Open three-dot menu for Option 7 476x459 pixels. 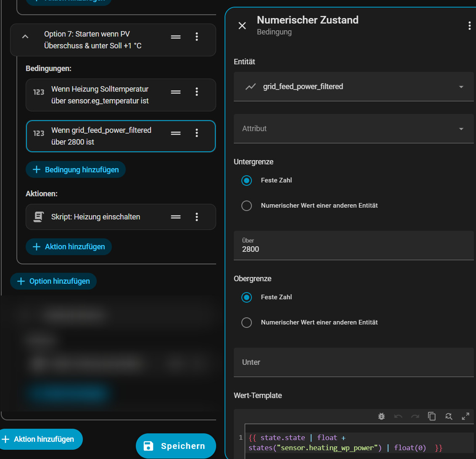tap(196, 37)
